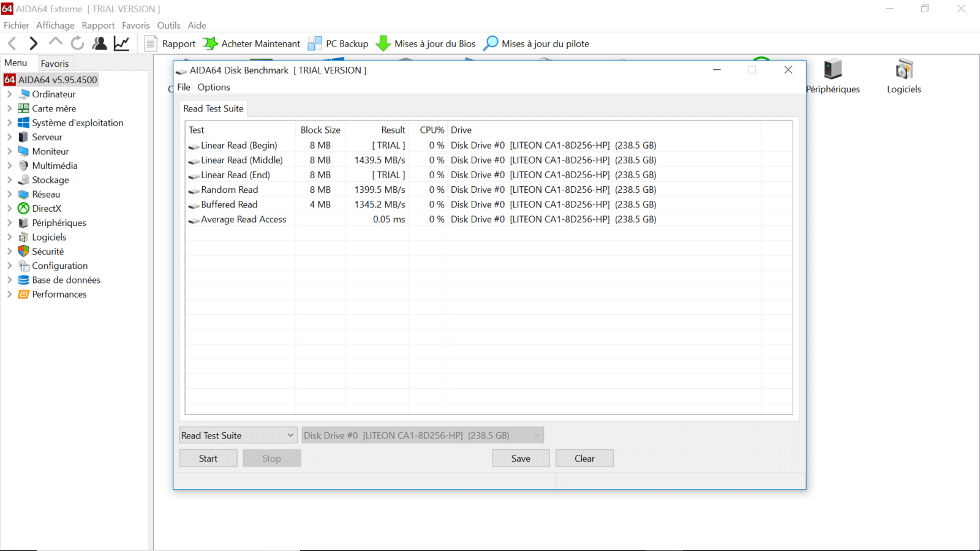
Task: Open the Options menu in Disk Benchmark
Action: point(213,87)
